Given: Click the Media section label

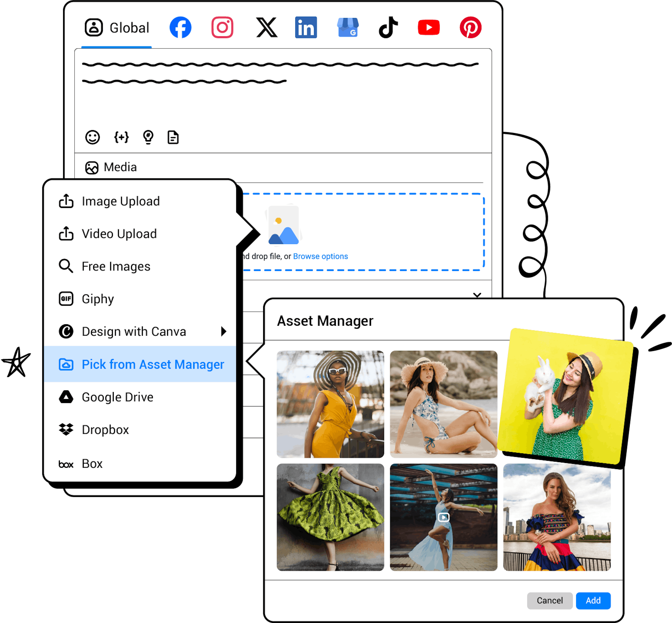Looking at the screenshot, I should click(x=120, y=167).
